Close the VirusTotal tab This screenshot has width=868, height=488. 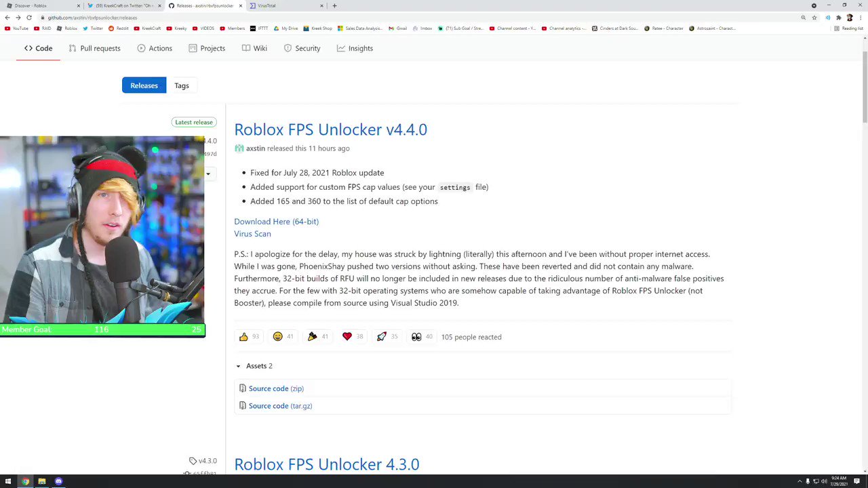click(321, 5)
